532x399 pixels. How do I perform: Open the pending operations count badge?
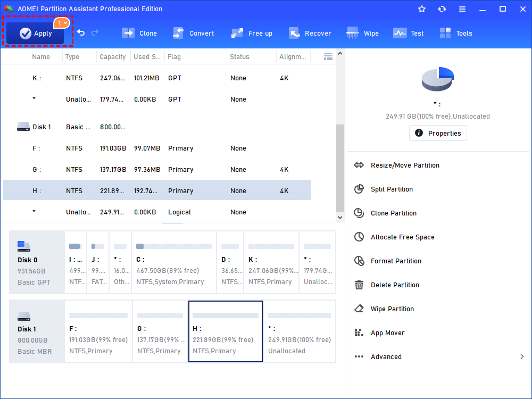pyautogui.click(x=62, y=23)
